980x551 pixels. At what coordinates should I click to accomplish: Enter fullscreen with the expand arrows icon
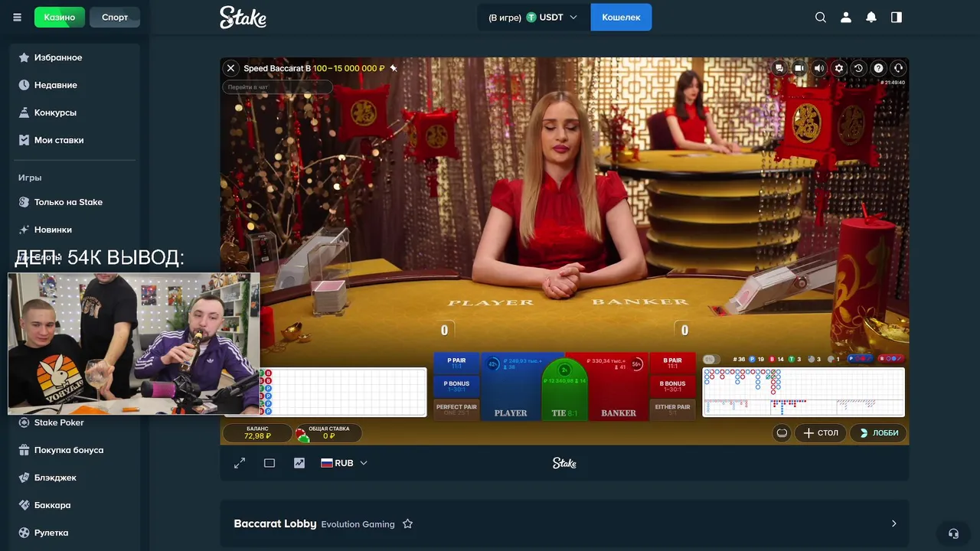coord(240,463)
